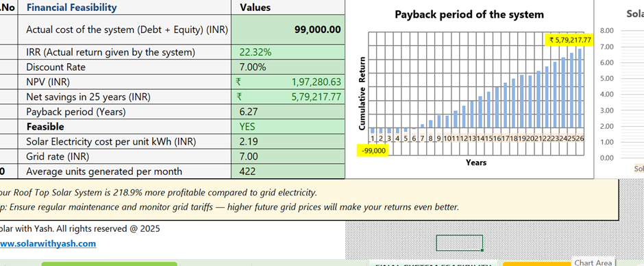The height and width of the screenshot is (266, 644).
Task: Click the Discount Rate value 7.00%
Action: (x=288, y=67)
